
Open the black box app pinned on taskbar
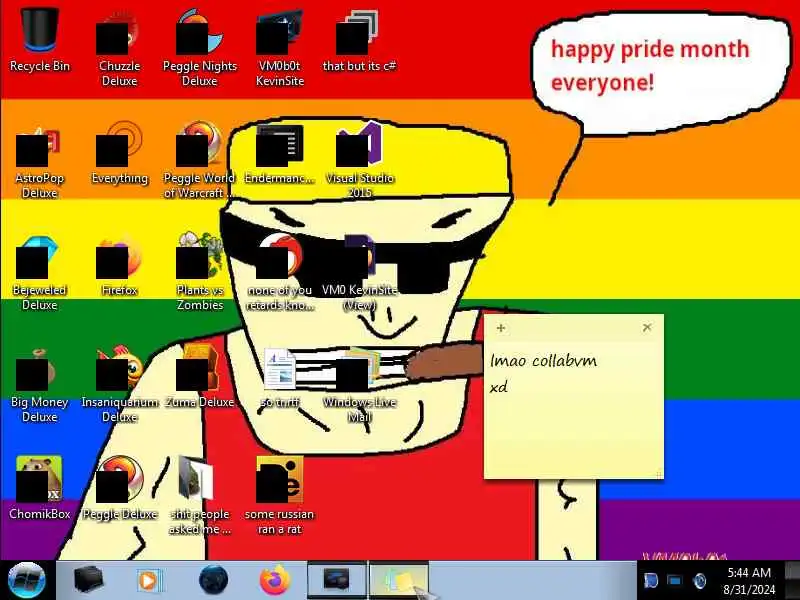[x=88, y=580]
